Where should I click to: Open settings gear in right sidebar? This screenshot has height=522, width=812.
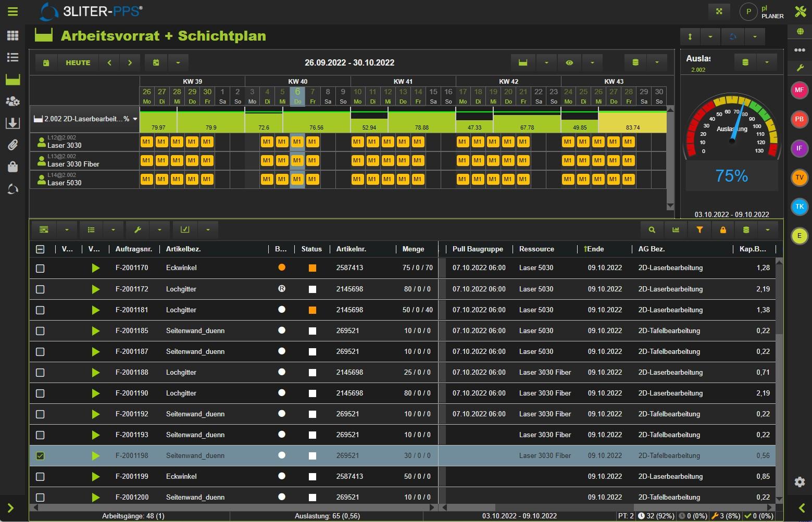(x=800, y=482)
